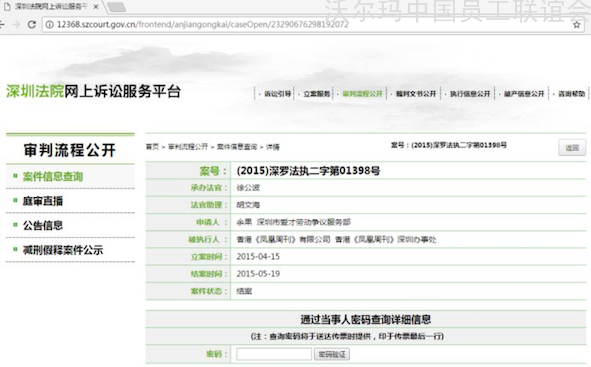Screen dimensions: 591x367
Task: Click the 结案 case status value
Action: click(244, 291)
